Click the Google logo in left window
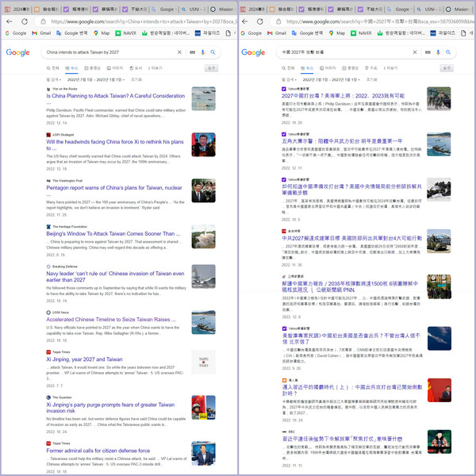The height and width of the screenshot is (476, 476). coord(17,52)
